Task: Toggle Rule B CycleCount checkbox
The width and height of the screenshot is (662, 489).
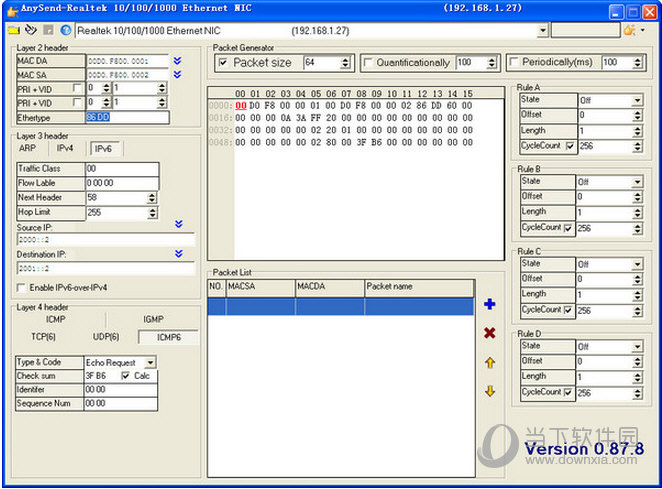Action: click(568, 228)
